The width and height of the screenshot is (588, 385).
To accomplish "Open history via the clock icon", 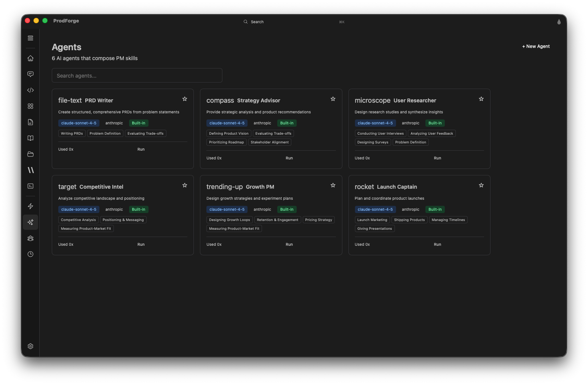I will pyautogui.click(x=30, y=254).
